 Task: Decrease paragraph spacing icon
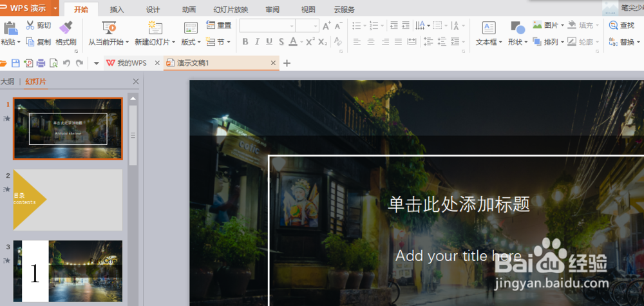[442, 41]
